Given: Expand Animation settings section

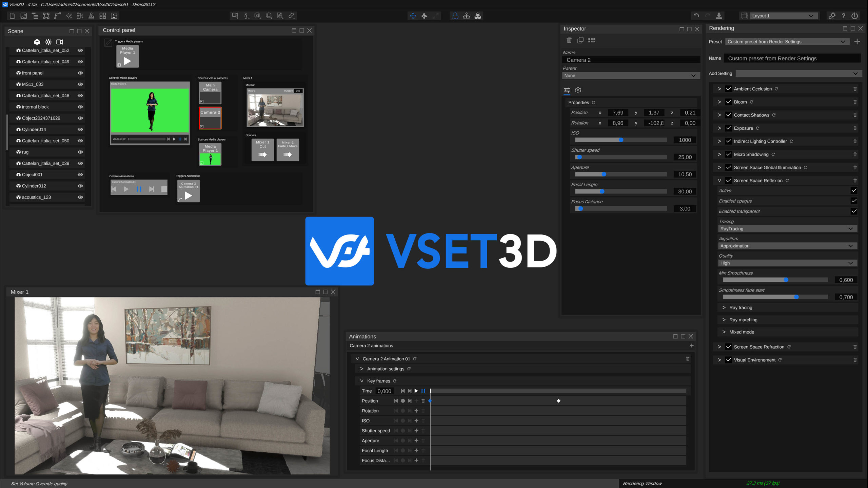Looking at the screenshot, I should [361, 369].
